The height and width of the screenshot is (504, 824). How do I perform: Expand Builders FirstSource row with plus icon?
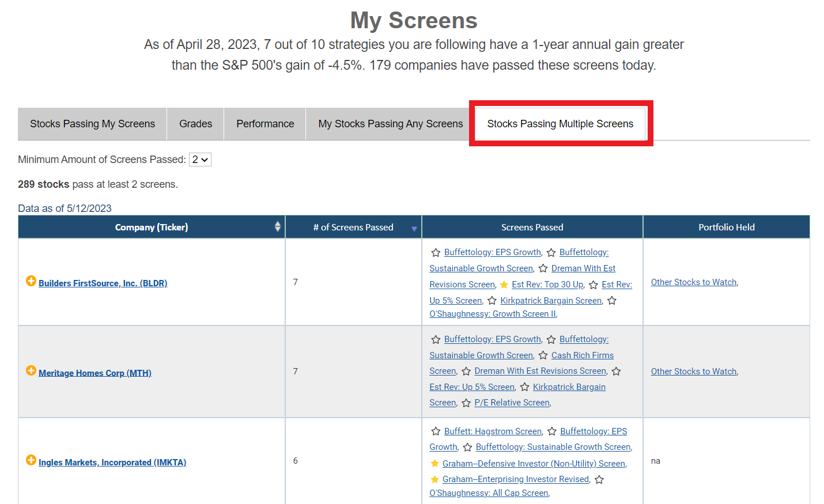click(x=31, y=281)
